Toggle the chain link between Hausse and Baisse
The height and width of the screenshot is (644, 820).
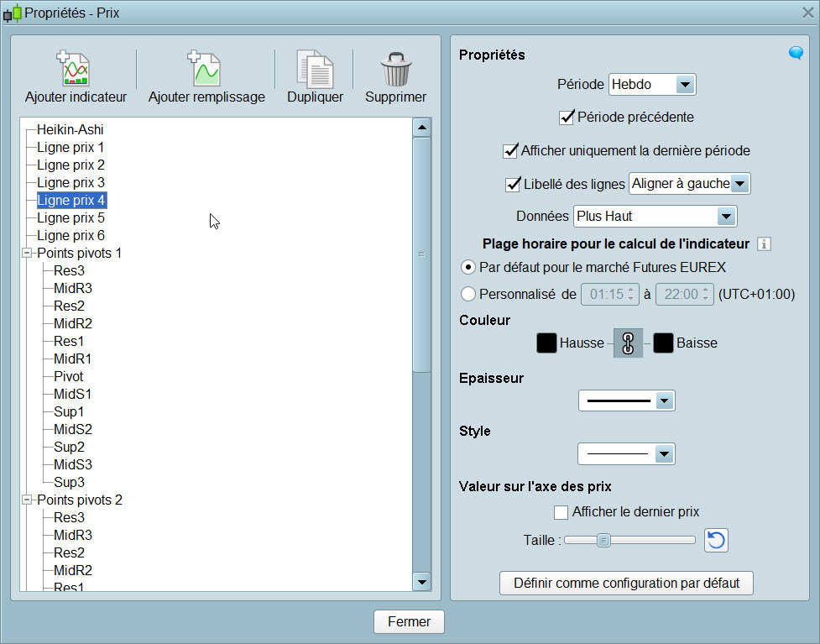628,343
